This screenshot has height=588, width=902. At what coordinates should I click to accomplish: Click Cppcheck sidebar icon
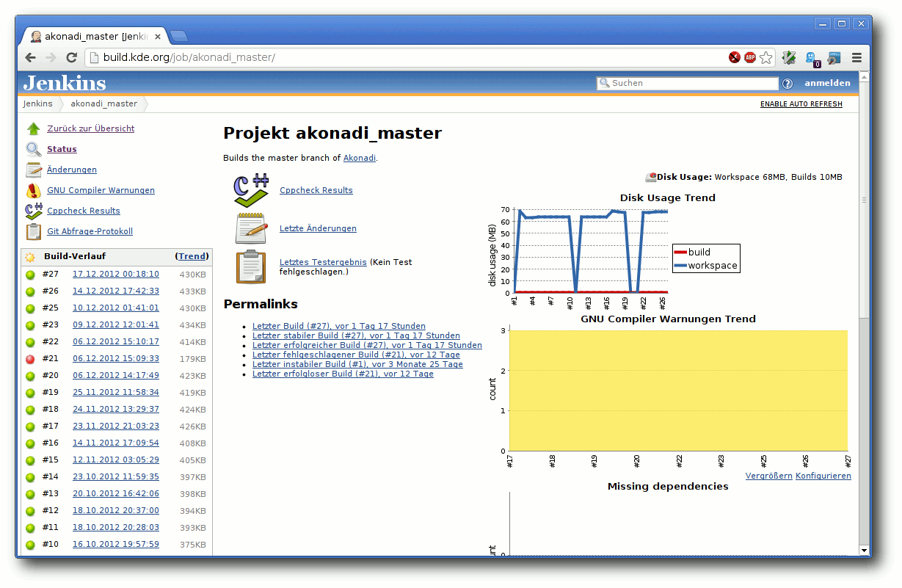34,211
